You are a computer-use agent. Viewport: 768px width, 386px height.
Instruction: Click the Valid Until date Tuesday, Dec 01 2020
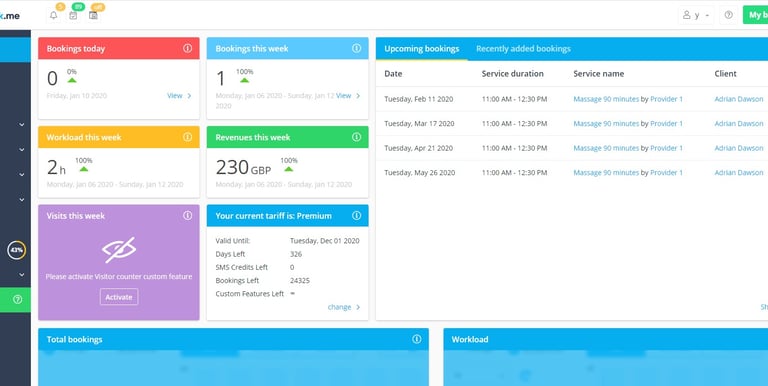point(325,241)
